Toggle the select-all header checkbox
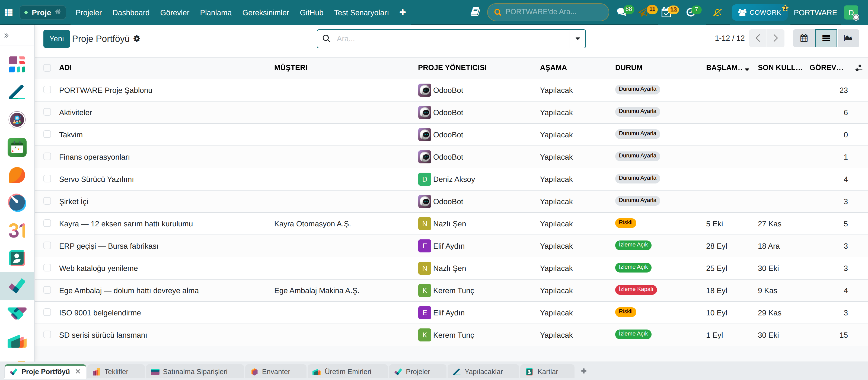The image size is (868, 380). tap(47, 67)
